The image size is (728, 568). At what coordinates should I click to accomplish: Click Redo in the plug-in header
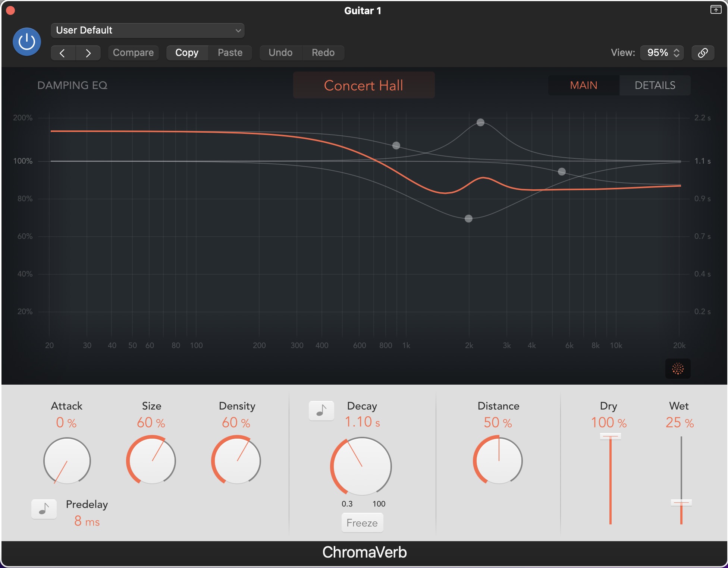[x=323, y=53]
